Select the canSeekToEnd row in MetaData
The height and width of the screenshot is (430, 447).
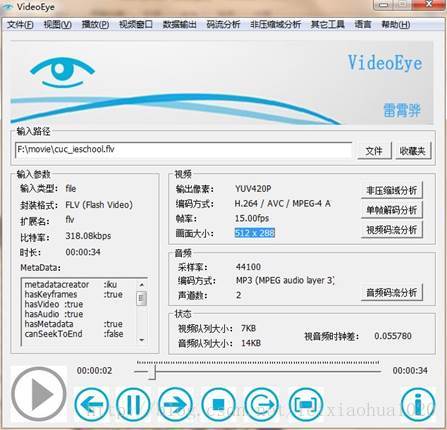point(74,334)
